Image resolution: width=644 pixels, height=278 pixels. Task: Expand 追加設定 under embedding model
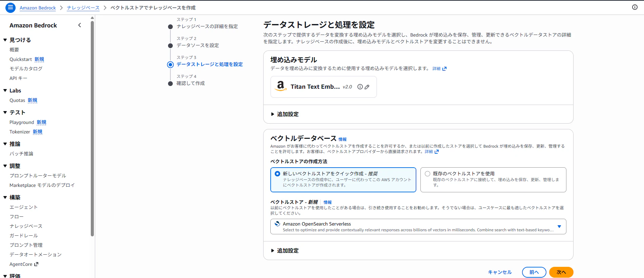(285, 114)
